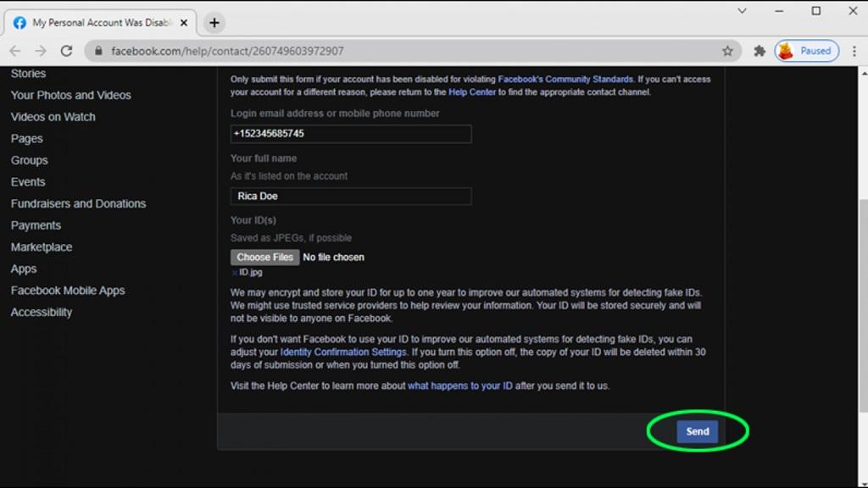Bookmark this page with the star icon

727,51
